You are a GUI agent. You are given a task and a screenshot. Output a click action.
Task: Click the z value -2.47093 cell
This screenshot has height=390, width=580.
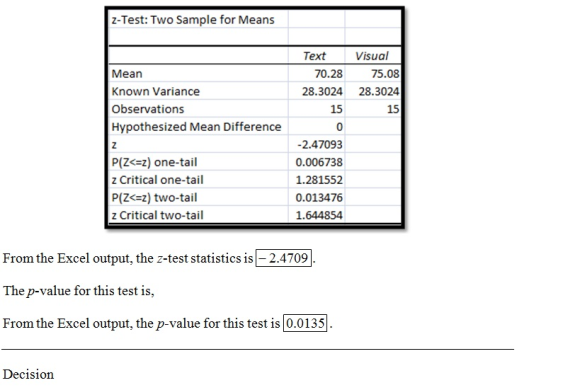[x=320, y=144]
